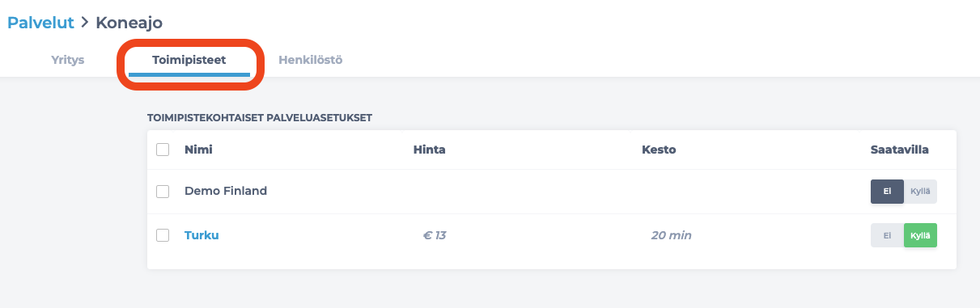Viewport: 980px width, 308px height.
Task: Select the Toimipisteet tab
Action: [189, 60]
